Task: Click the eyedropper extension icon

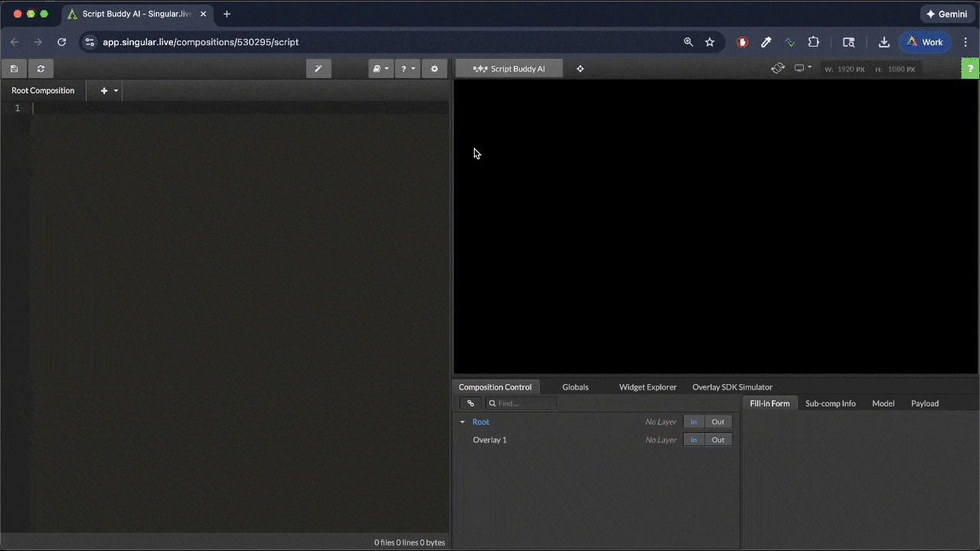Action: (x=766, y=42)
